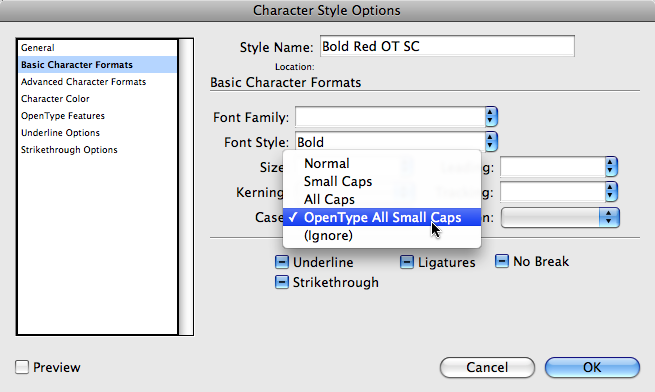Select Basic Character Formats category
The image size is (655, 392).
coord(97,65)
